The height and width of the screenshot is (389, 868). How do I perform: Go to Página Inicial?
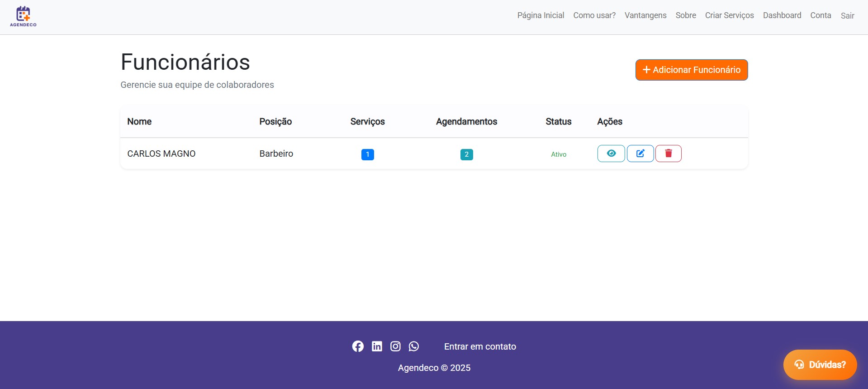541,15
